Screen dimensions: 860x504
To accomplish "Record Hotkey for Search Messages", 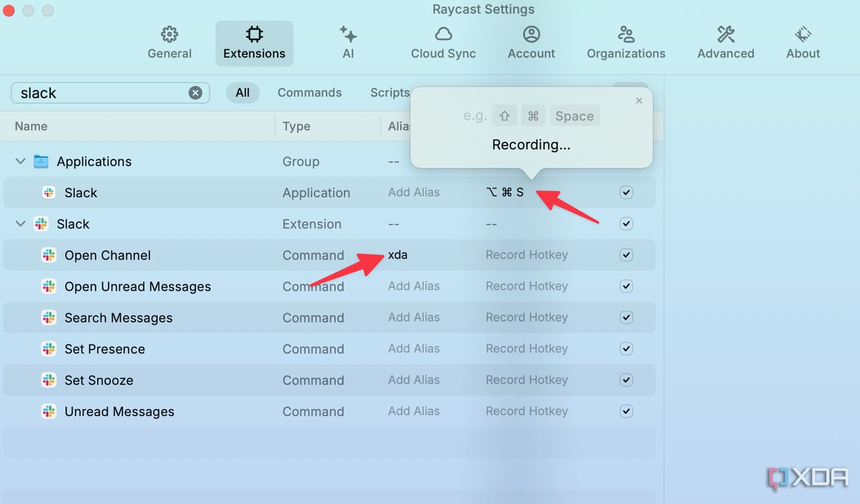I will pos(527,317).
